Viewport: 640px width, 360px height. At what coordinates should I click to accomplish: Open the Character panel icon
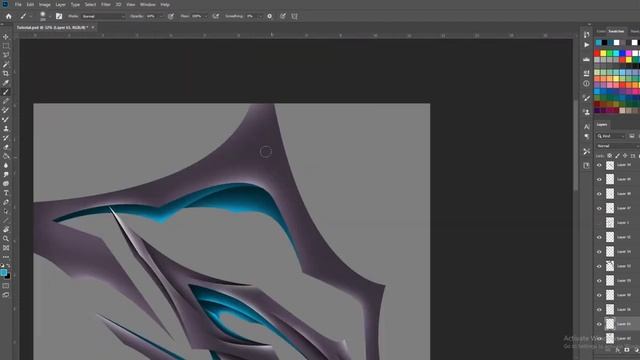pyautogui.click(x=587, y=127)
